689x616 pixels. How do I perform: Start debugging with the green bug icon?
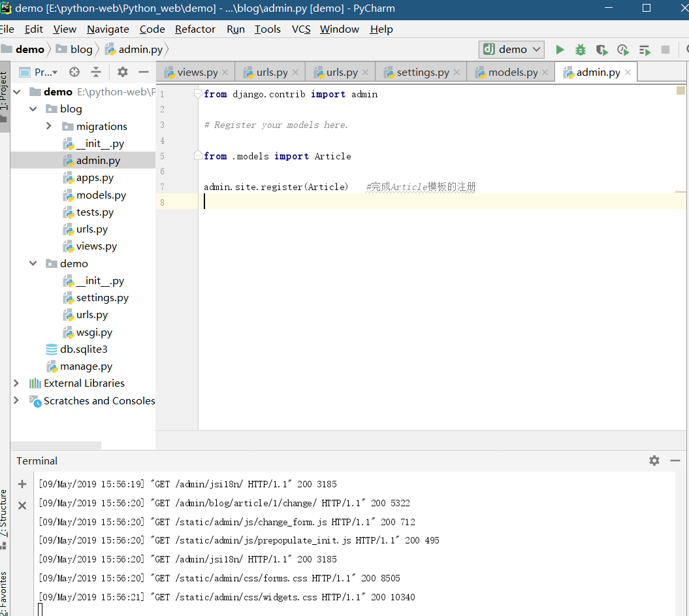click(x=581, y=50)
